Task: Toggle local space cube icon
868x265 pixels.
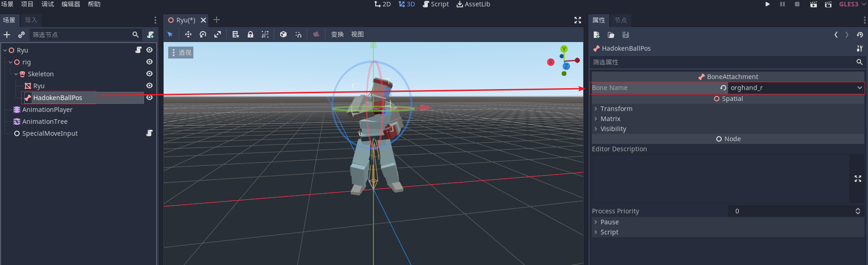Action: (x=283, y=34)
